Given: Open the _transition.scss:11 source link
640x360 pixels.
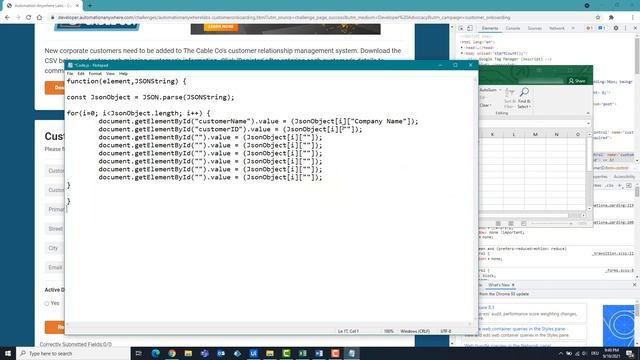Looking at the screenshot, I should coord(613,253).
